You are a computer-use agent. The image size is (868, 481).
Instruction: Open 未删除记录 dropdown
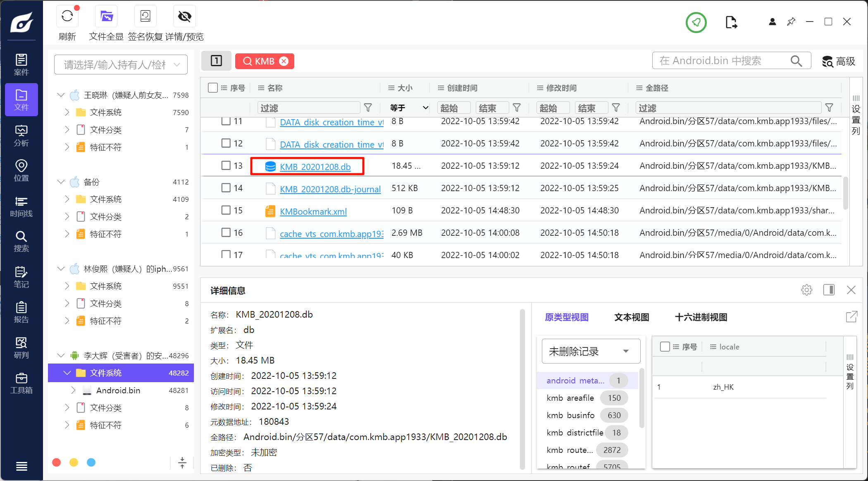590,352
